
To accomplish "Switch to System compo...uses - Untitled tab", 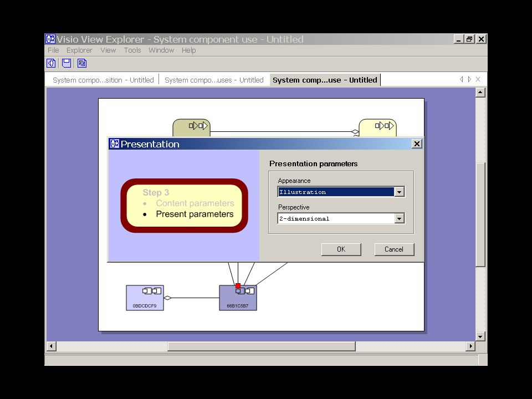I will point(214,80).
